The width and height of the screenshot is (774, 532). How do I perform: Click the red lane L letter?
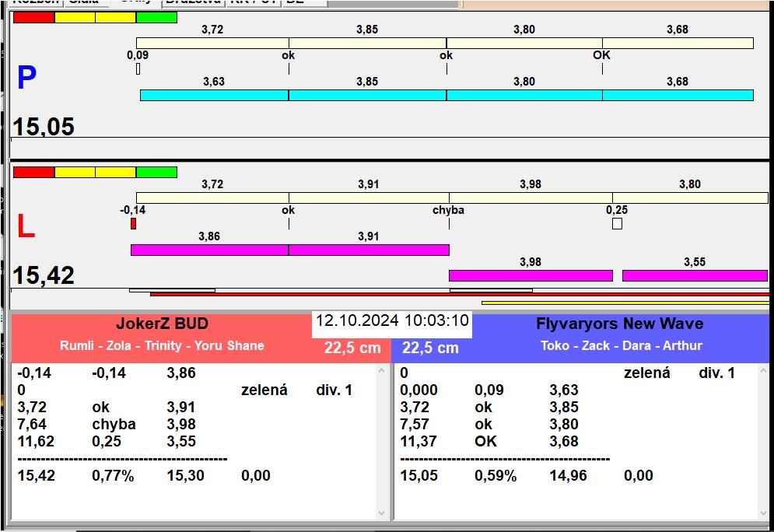pos(26,226)
